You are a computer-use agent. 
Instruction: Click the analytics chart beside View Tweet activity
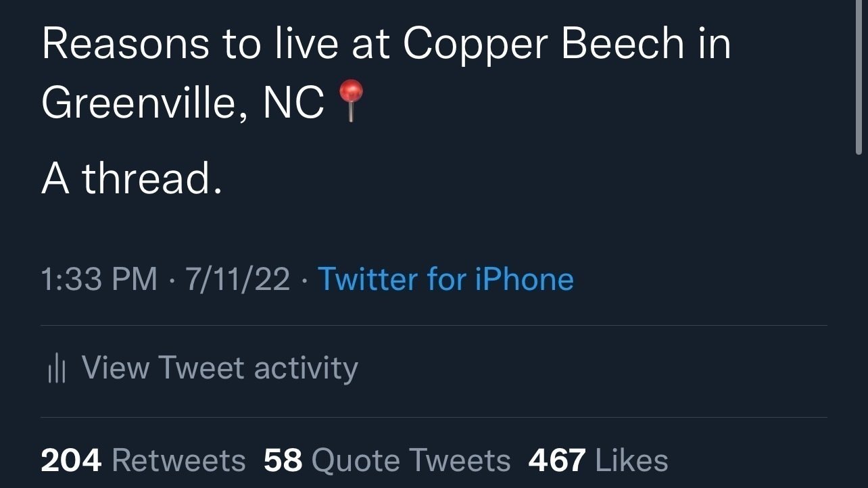[x=57, y=367]
